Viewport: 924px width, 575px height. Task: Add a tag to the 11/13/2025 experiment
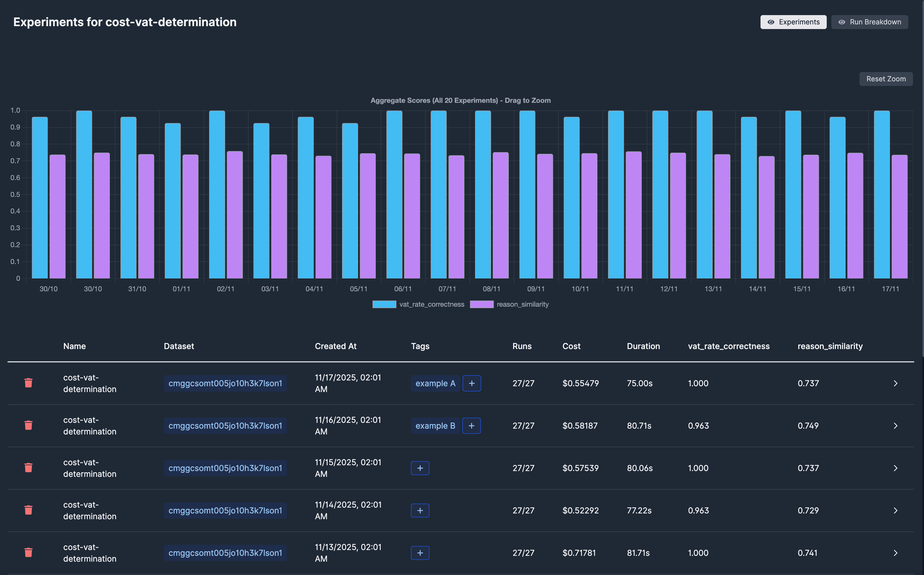point(420,553)
